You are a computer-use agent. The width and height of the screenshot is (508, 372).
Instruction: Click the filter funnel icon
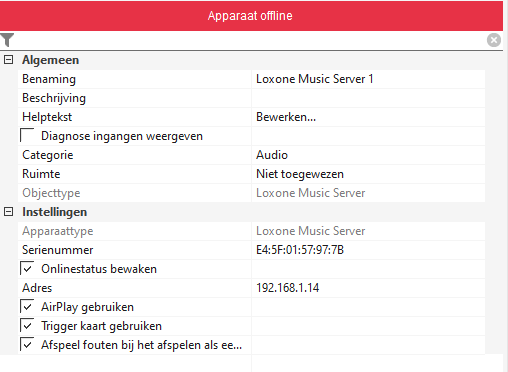tap(7, 40)
